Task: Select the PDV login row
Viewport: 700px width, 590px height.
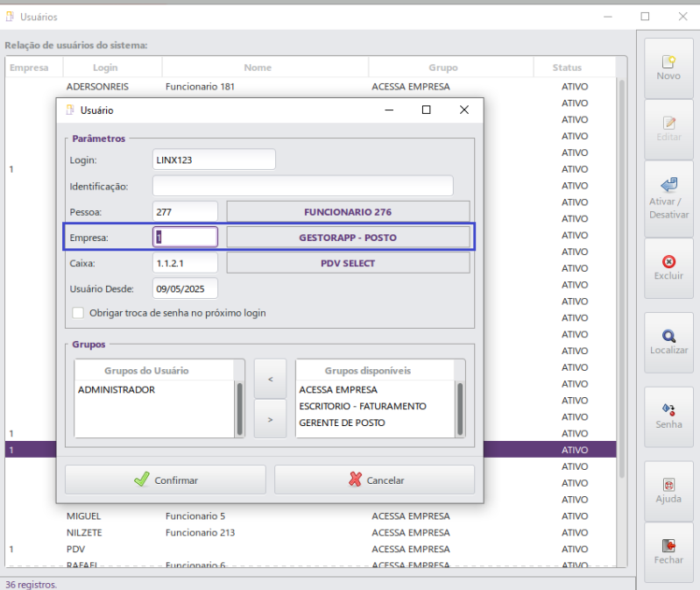Action: tap(311, 549)
